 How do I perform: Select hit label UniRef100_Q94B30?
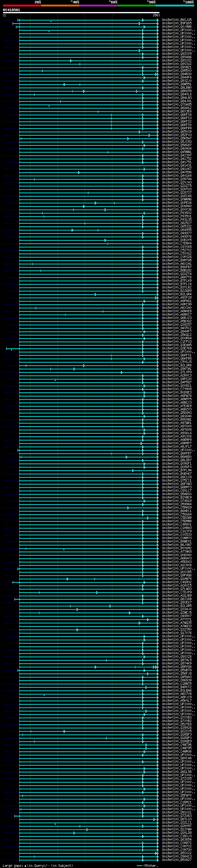[x=177, y=74]
